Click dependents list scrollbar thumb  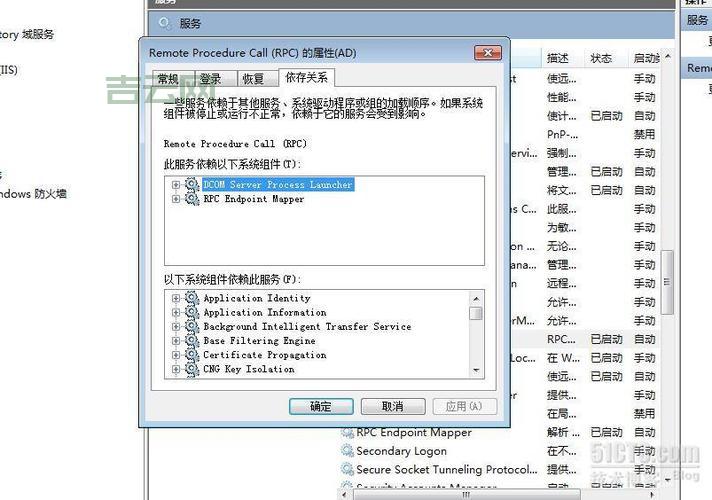coord(476,313)
